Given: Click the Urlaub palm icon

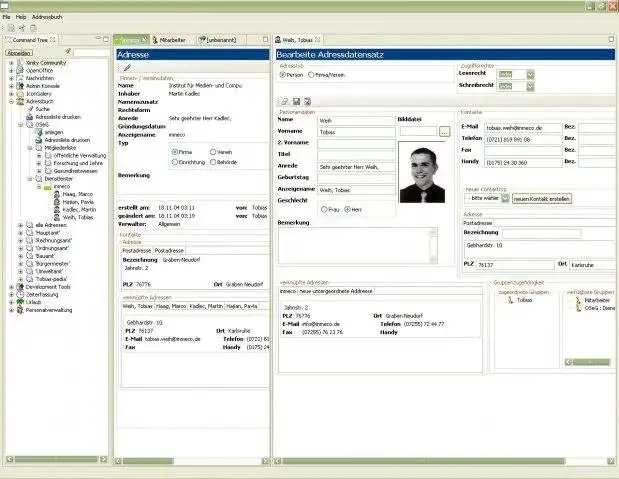Looking at the screenshot, I should [x=20, y=302].
